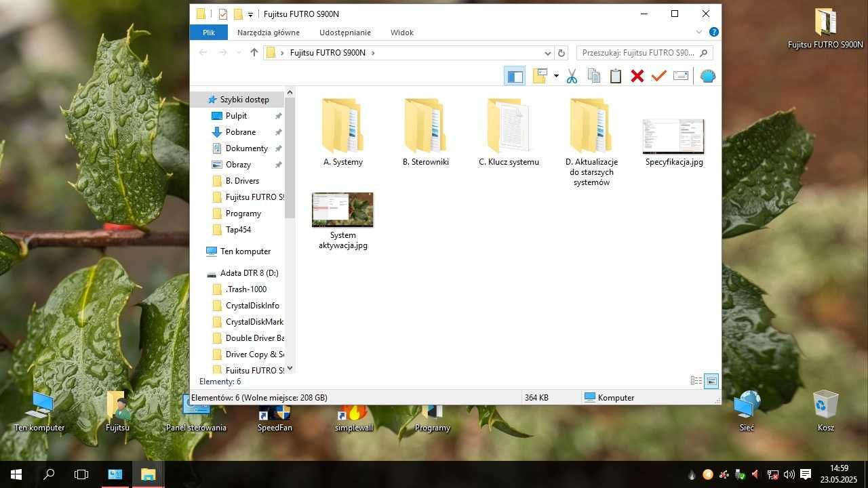Select the Specyfikacja.jpg thumbnail

[674, 142]
